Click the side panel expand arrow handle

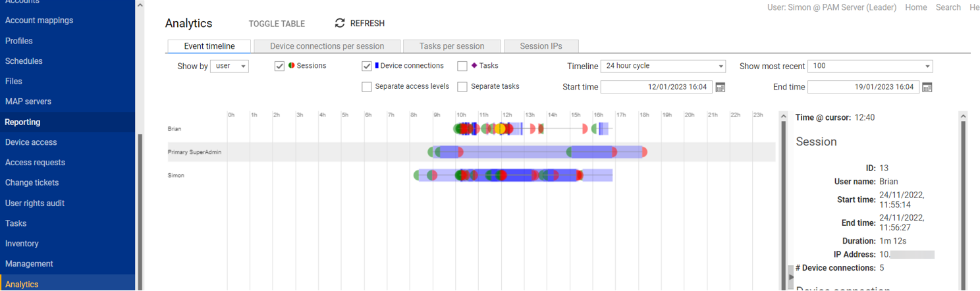click(x=792, y=277)
